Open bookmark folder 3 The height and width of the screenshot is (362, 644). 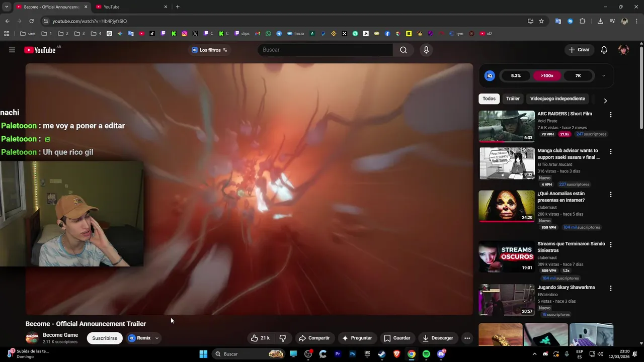click(79, 34)
